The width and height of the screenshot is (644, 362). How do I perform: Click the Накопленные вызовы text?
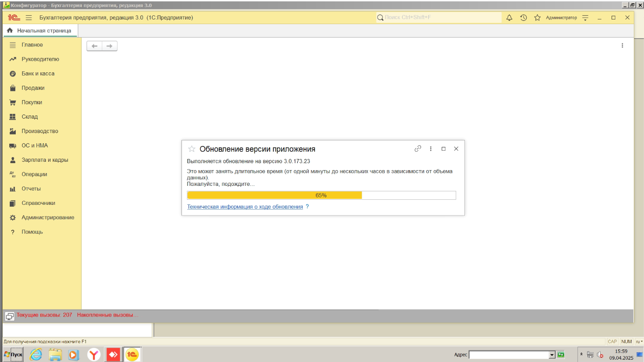point(107,315)
